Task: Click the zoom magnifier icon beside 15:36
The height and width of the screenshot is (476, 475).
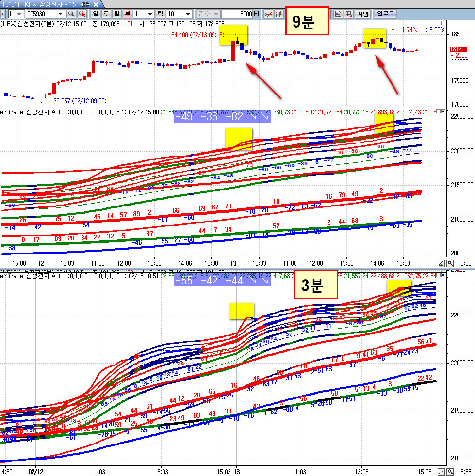Action: click(450, 263)
